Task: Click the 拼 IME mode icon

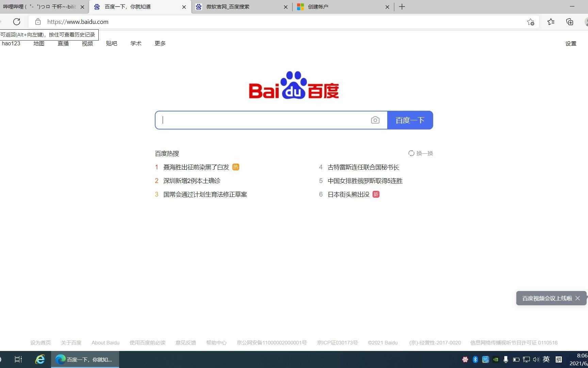Action: tap(558, 359)
